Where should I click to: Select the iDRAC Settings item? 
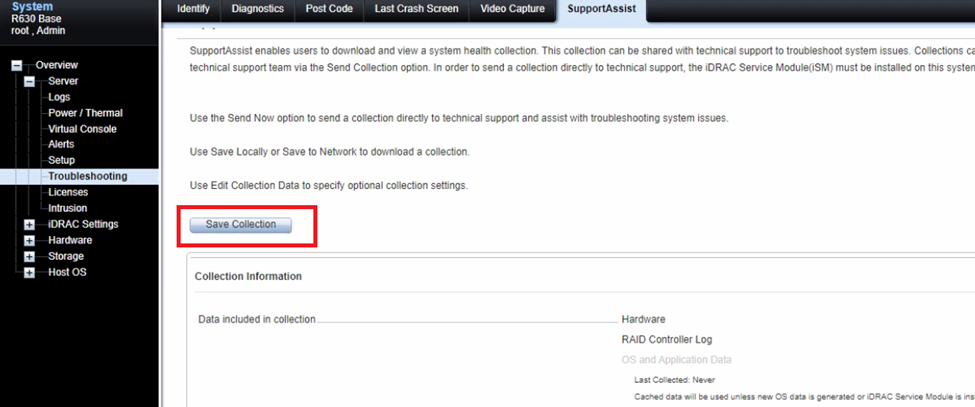tap(83, 224)
